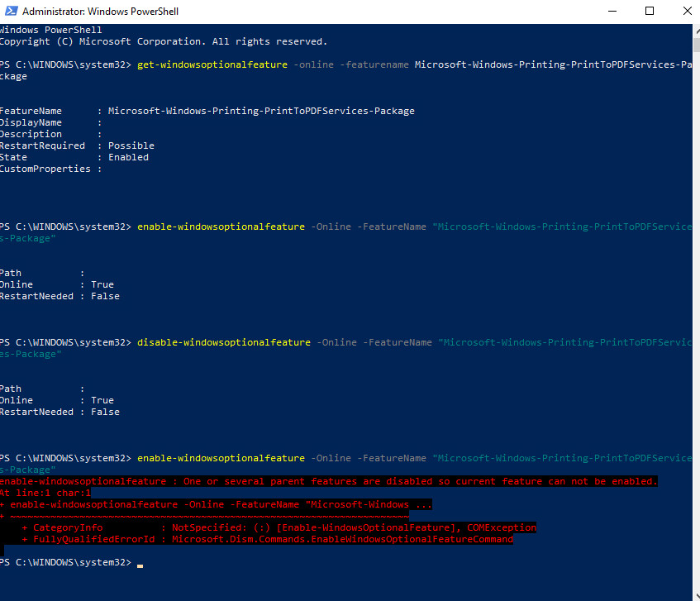
Task: Click the 'Possible' RestartRequired value
Action: pyautogui.click(x=131, y=145)
